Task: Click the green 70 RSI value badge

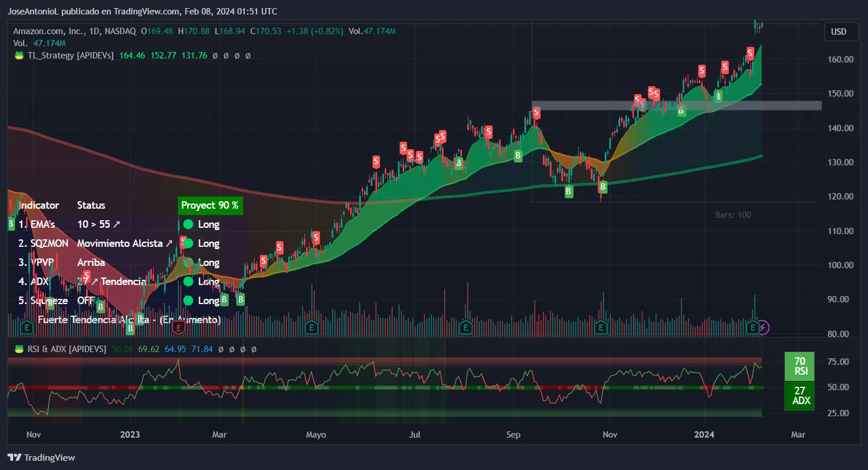Action: point(799,366)
